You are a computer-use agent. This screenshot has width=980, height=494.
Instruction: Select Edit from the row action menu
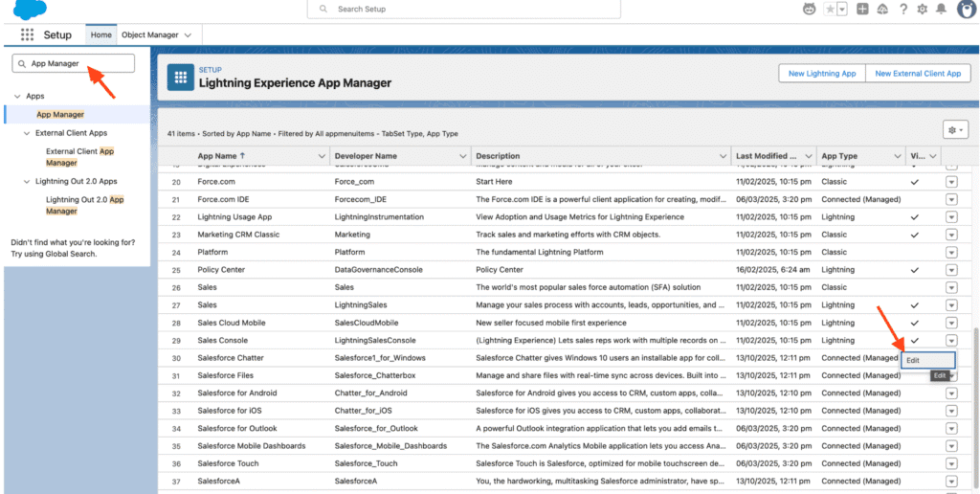tap(913, 359)
